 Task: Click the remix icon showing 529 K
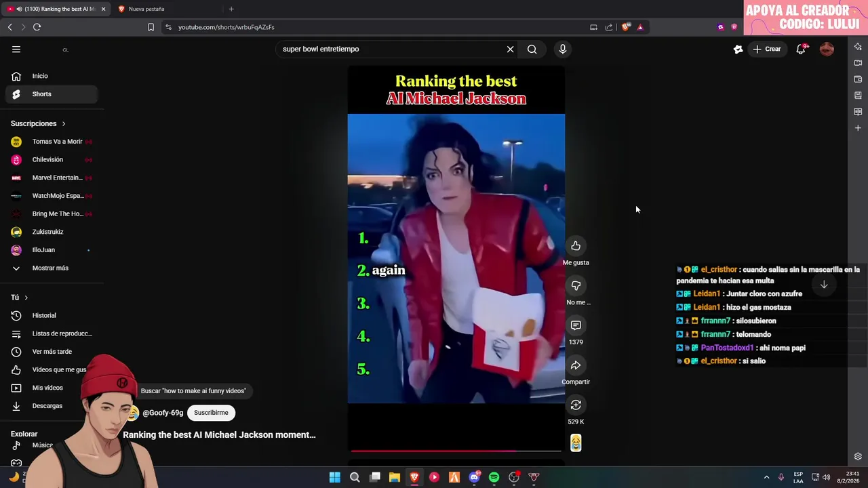(576, 405)
